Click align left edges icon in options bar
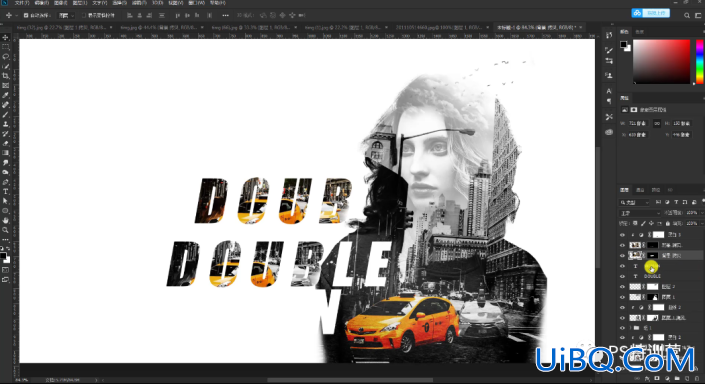 click(130, 15)
